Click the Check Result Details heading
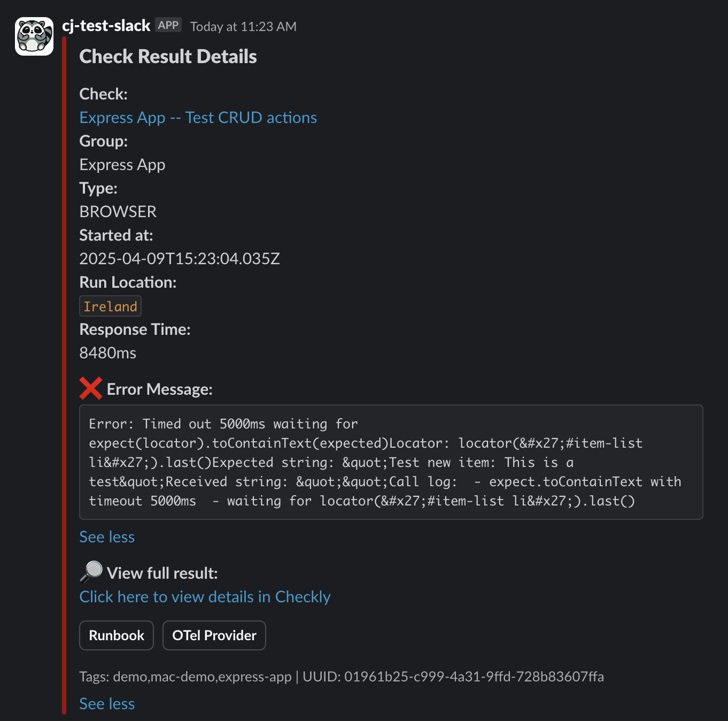 pyautogui.click(x=168, y=56)
